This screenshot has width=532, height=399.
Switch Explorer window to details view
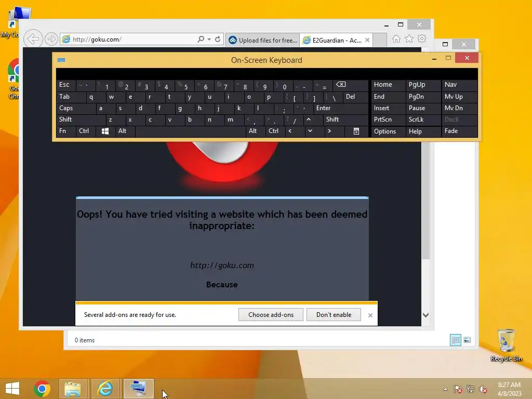coord(455,340)
